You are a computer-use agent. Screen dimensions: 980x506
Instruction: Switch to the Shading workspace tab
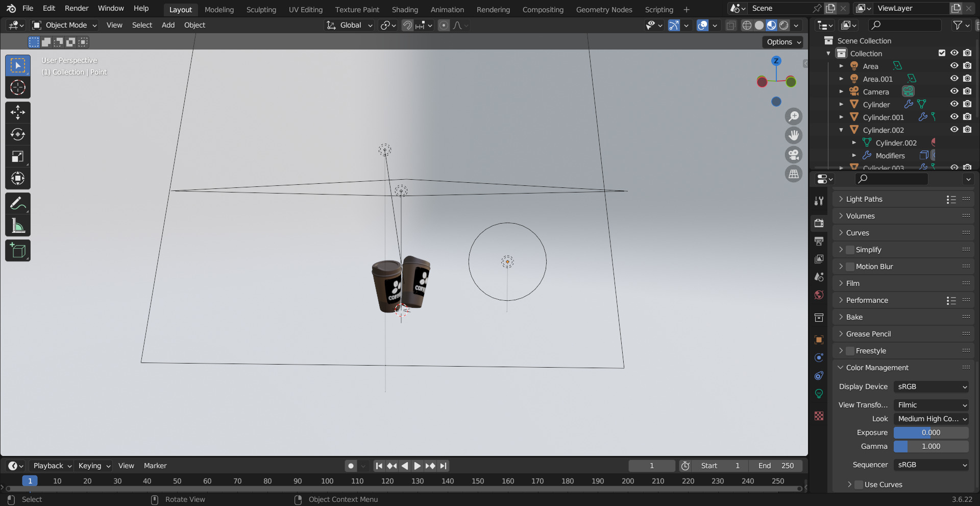405,10
